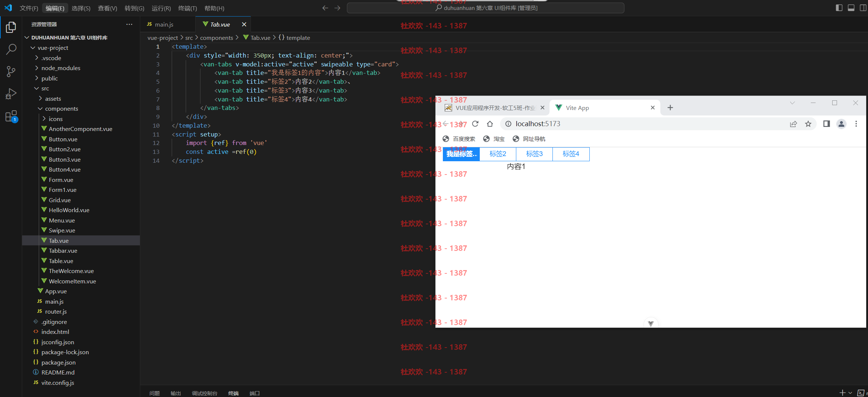Image resolution: width=868 pixels, height=397 pixels.
Task: Click the components breadcrumb segment
Action: tap(217, 38)
